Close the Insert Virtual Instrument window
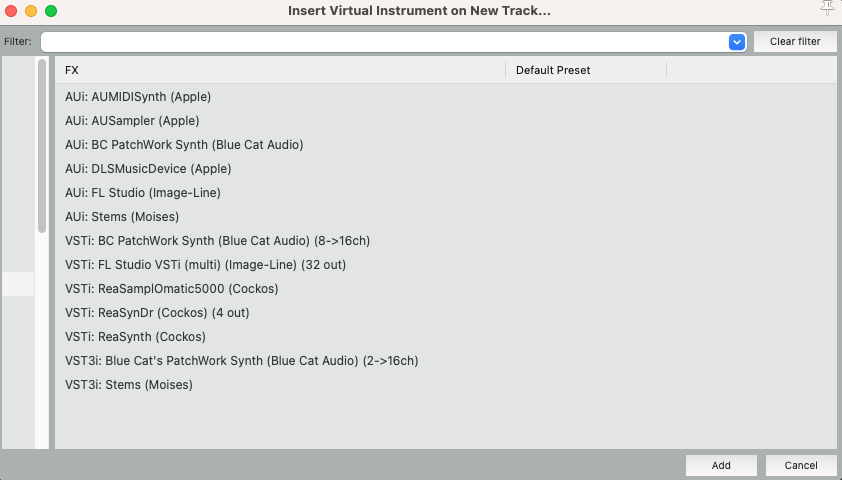842x480 pixels. [11, 11]
